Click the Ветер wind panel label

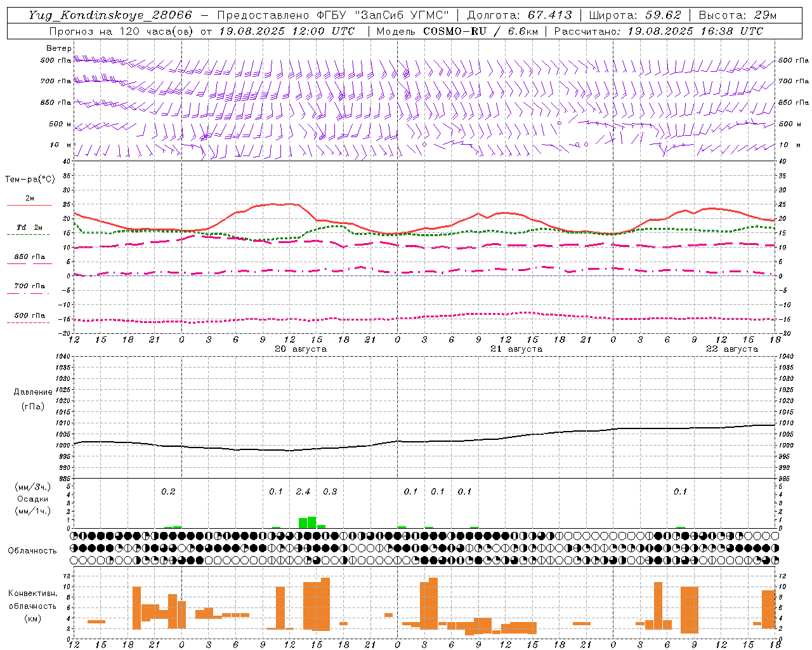(59, 48)
